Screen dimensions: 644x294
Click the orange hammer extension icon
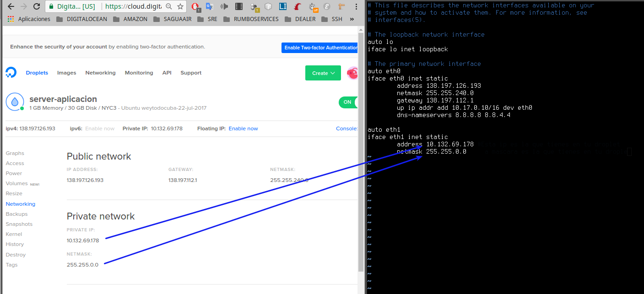[x=341, y=6]
